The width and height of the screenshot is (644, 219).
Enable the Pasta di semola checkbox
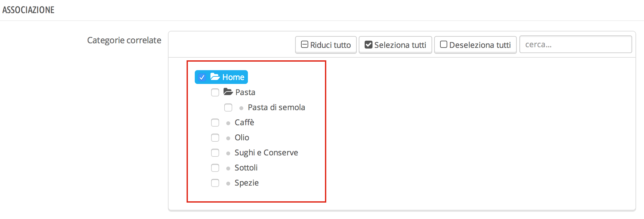(x=228, y=108)
